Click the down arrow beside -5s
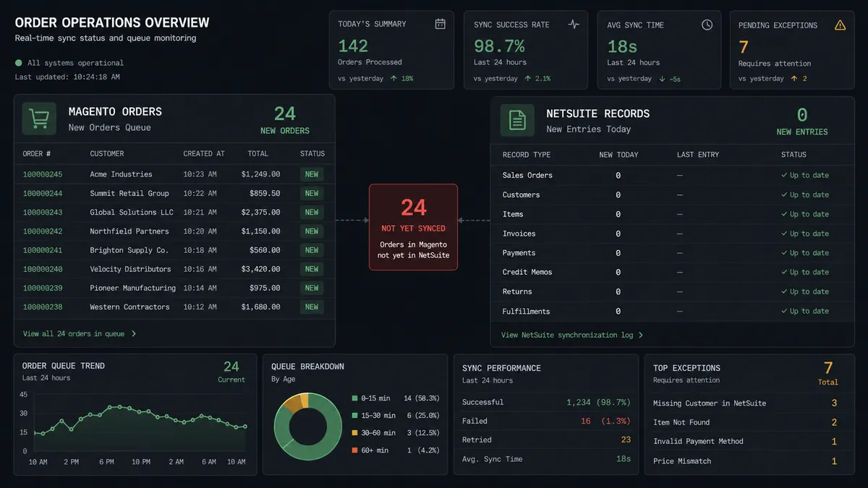The height and width of the screenshot is (488, 868). coord(663,79)
